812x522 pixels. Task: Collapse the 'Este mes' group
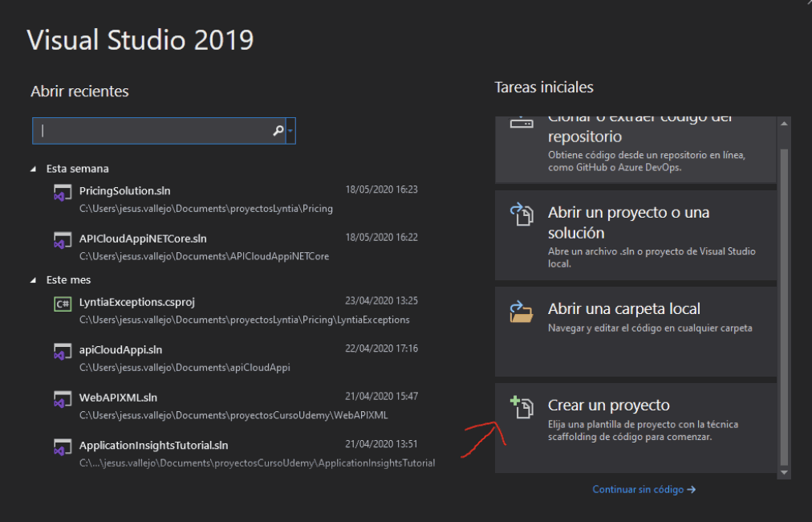click(34, 280)
